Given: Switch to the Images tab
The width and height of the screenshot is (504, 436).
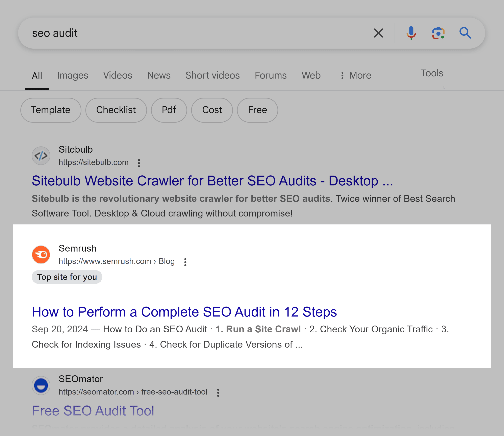Looking at the screenshot, I should [x=73, y=76].
